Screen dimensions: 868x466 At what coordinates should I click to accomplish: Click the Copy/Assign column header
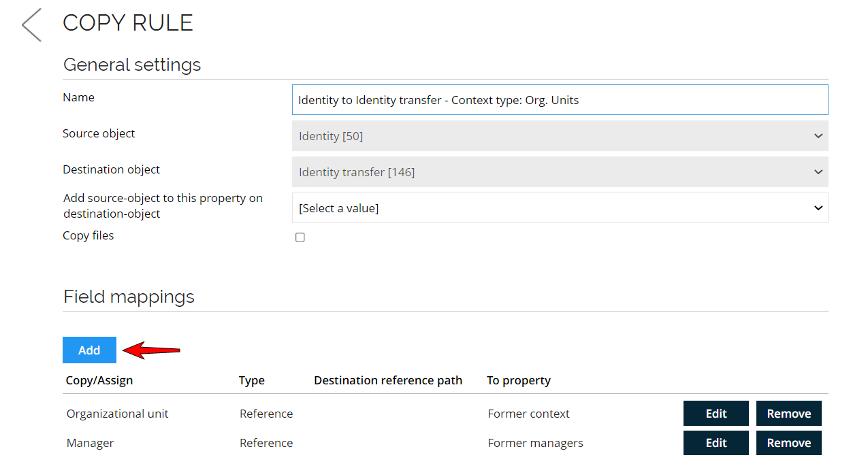(x=99, y=380)
